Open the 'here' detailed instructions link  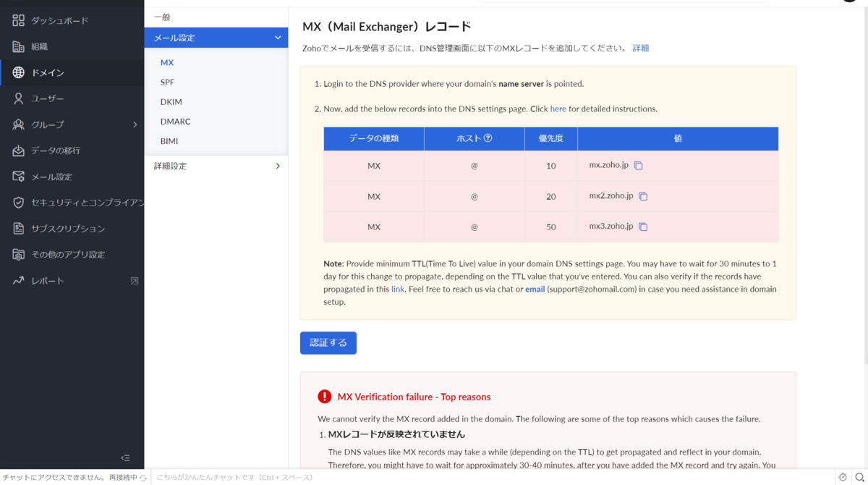558,109
